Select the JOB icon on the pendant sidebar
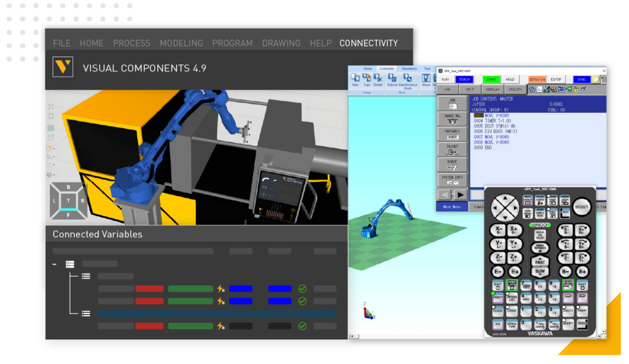 [453, 102]
